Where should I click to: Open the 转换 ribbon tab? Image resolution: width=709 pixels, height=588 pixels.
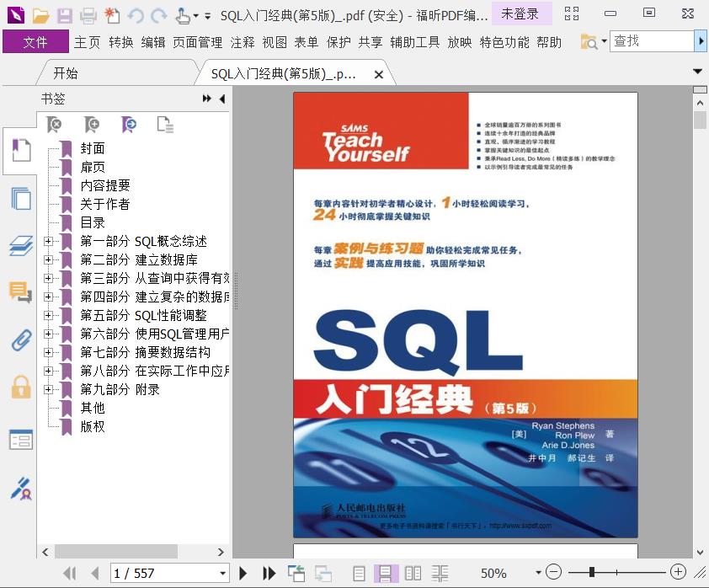pos(121,42)
